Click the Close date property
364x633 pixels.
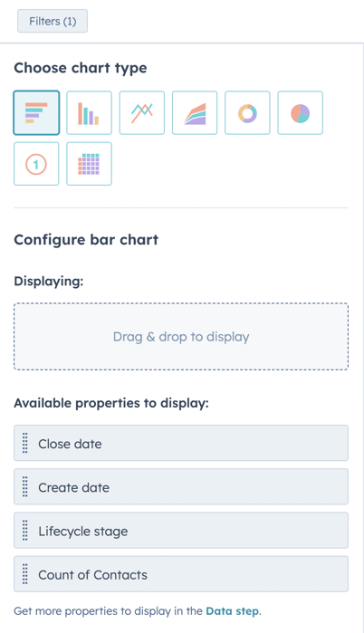click(x=181, y=443)
